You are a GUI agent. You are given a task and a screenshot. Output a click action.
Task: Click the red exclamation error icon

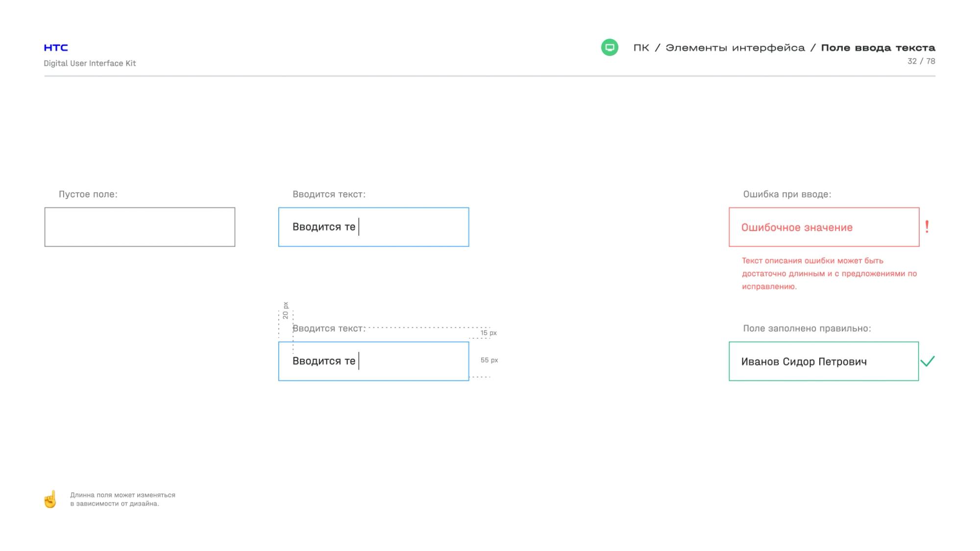(x=927, y=227)
